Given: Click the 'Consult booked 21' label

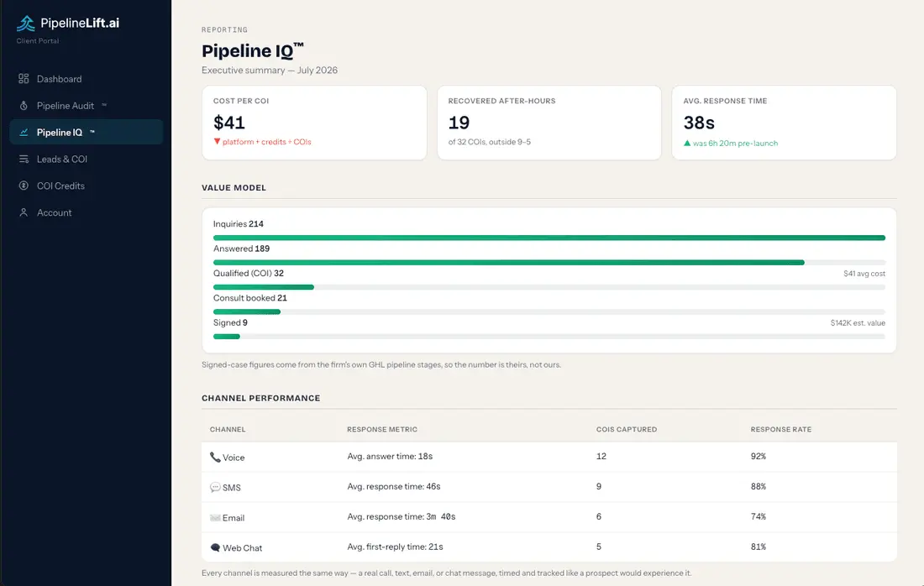Looking at the screenshot, I should [x=249, y=298].
